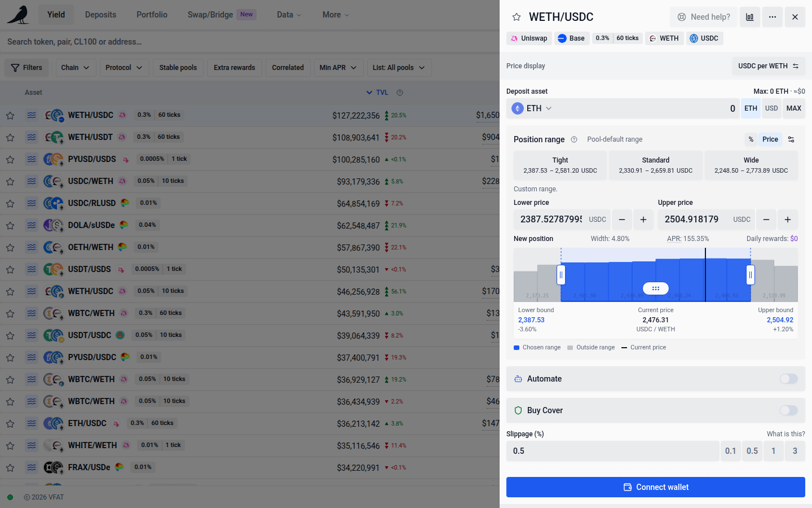
Task: Expand the Chain filter dropdown
Action: tap(75, 68)
